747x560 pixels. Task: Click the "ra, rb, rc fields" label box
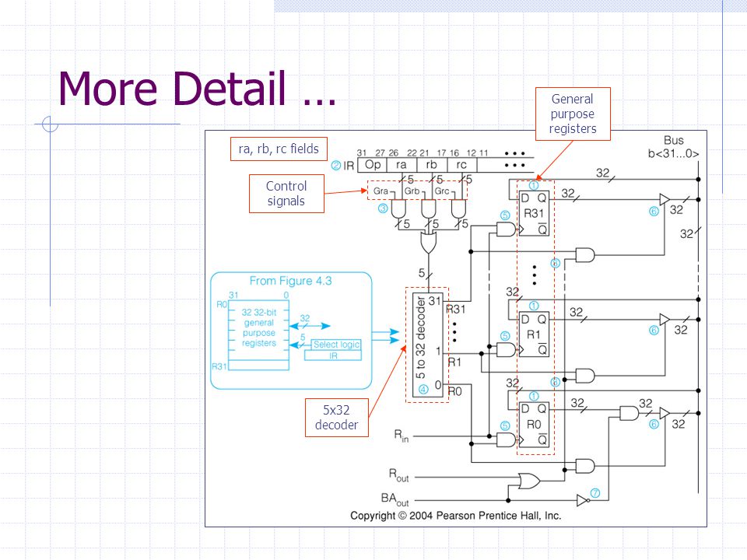279,149
